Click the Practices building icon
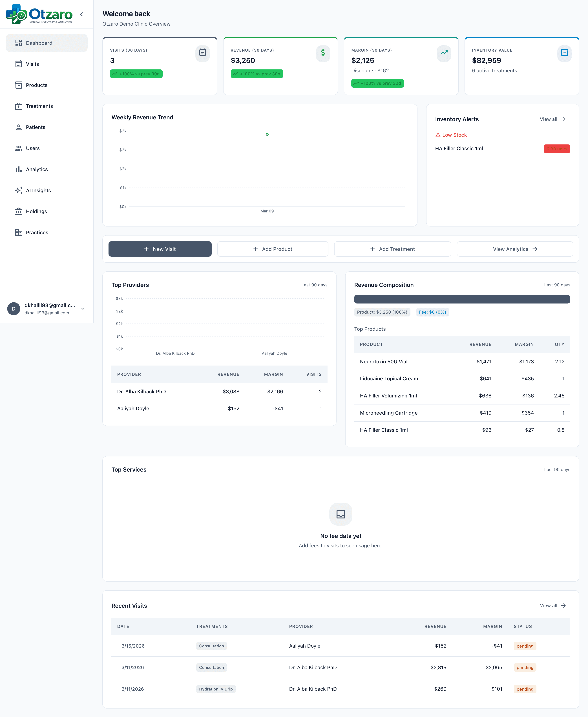The width and height of the screenshot is (588, 717). pyautogui.click(x=19, y=232)
